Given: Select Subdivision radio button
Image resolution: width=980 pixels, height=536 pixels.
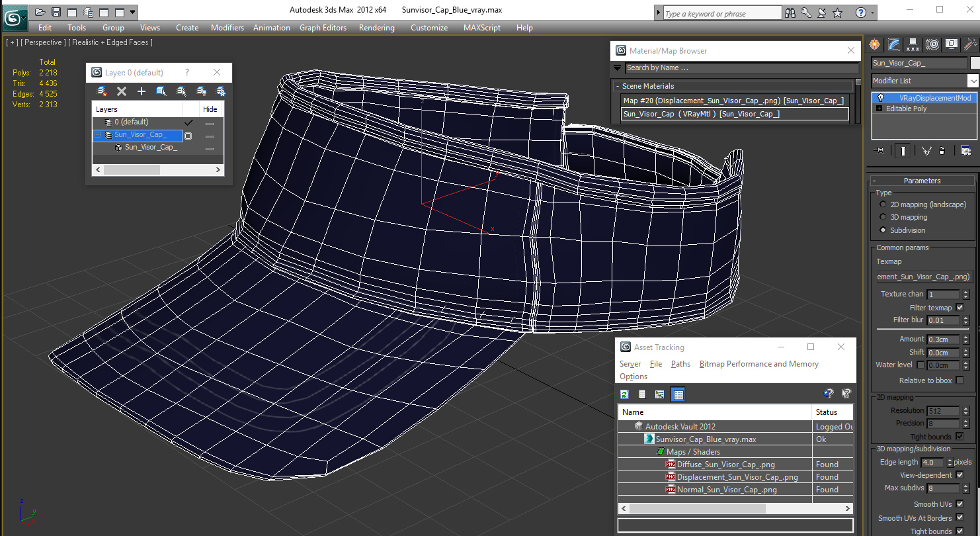Looking at the screenshot, I should coord(883,230).
